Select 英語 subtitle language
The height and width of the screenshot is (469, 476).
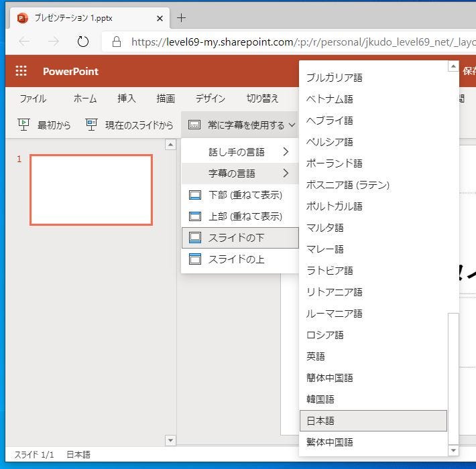[x=373, y=356]
